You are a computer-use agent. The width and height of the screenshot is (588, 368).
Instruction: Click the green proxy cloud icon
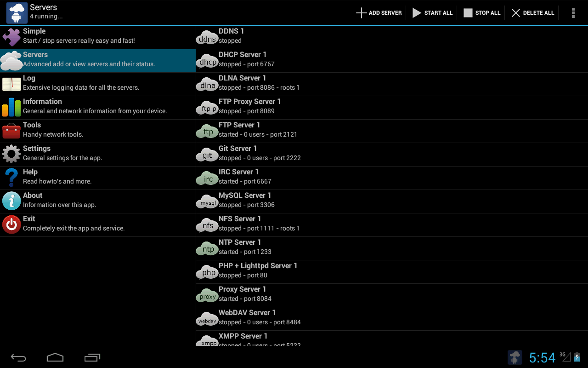(207, 296)
